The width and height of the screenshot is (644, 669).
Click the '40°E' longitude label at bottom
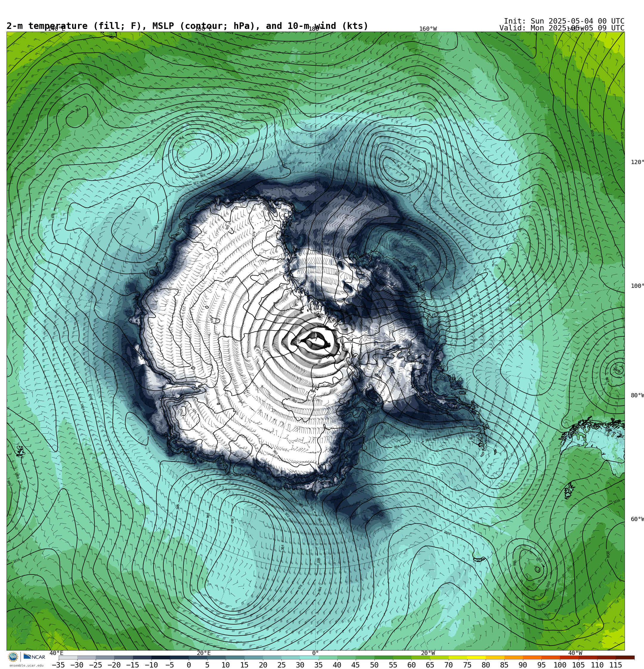pyautogui.click(x=56, y=653)
